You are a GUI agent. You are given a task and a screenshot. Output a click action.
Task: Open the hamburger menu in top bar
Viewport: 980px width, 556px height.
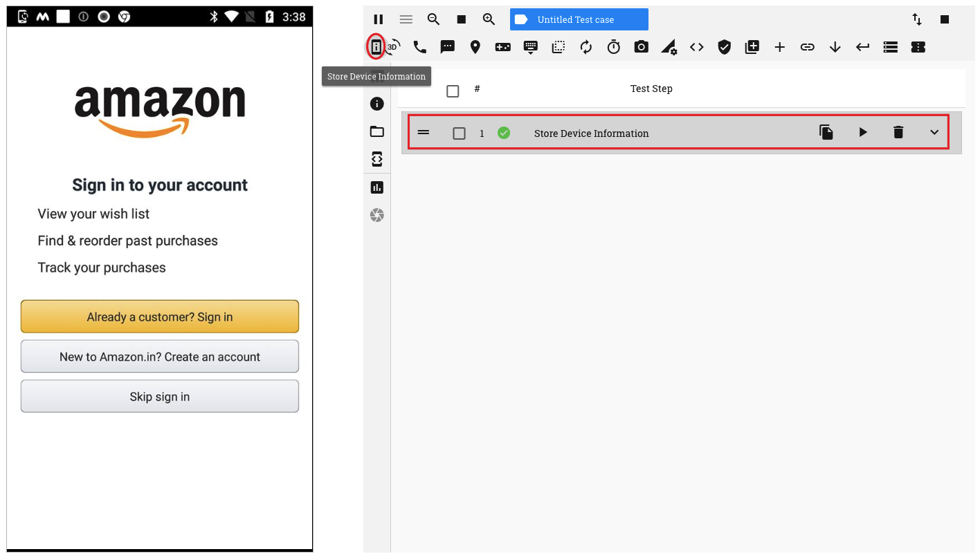406,19
